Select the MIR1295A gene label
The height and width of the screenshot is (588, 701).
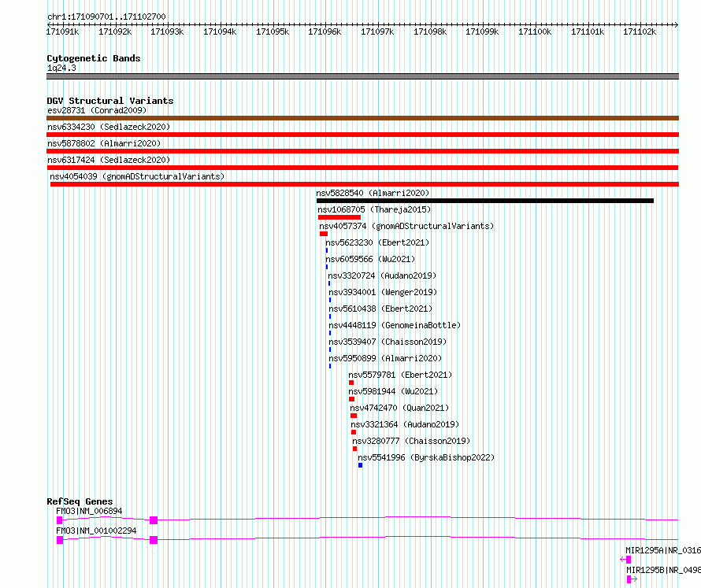[x=663, y=550]
